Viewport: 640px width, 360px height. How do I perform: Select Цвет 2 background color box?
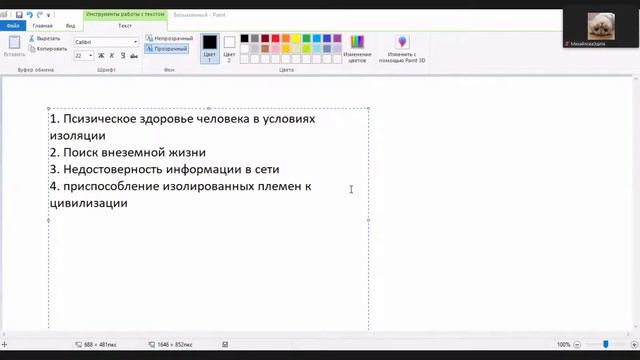pyautogui.click(x=229, y=49)
